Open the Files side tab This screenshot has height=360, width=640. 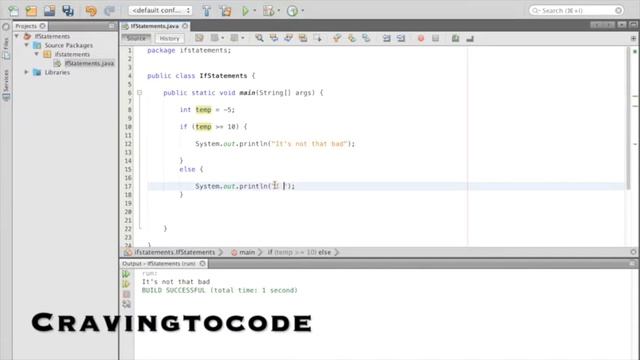pos(6,49)
